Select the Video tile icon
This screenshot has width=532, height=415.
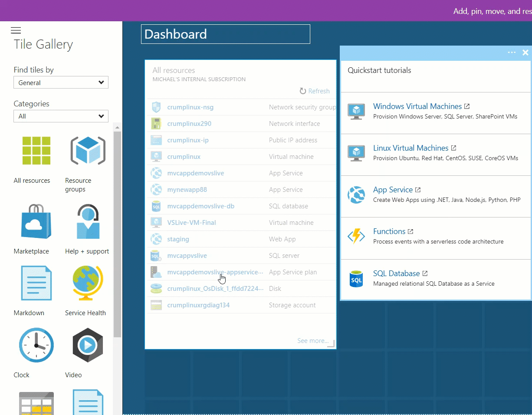88,345
